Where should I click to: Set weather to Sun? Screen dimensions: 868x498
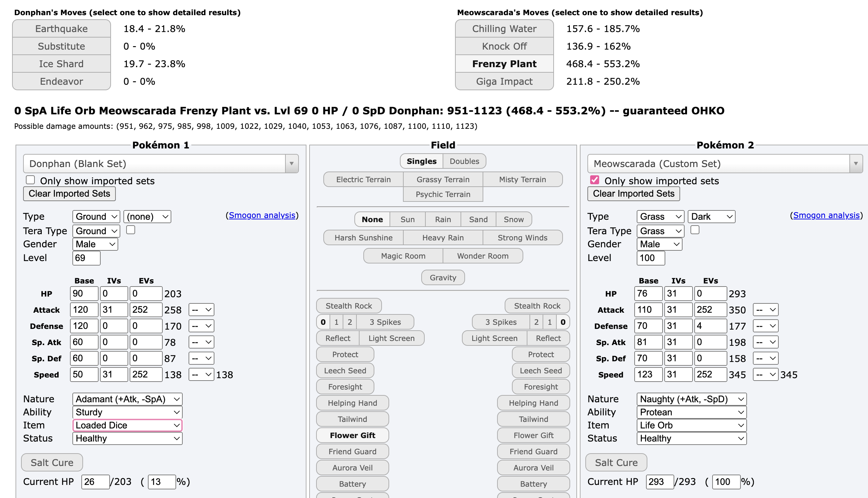click(407, 219)
